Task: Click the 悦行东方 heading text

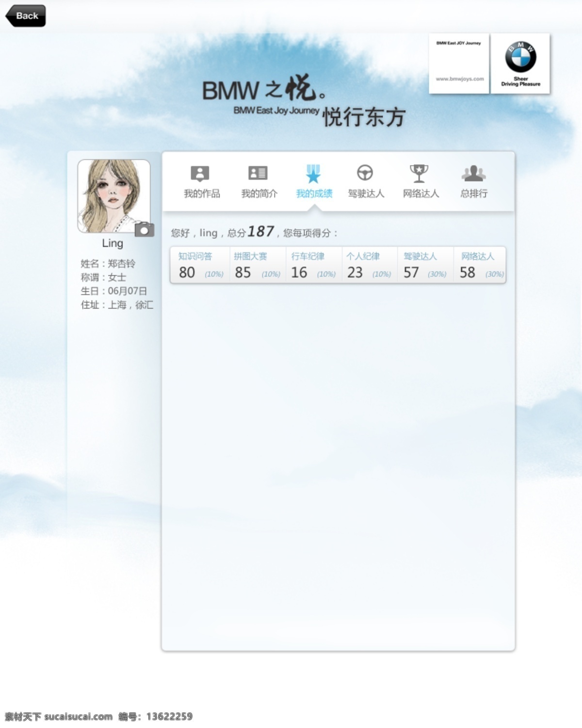Action: pos(364,117)
